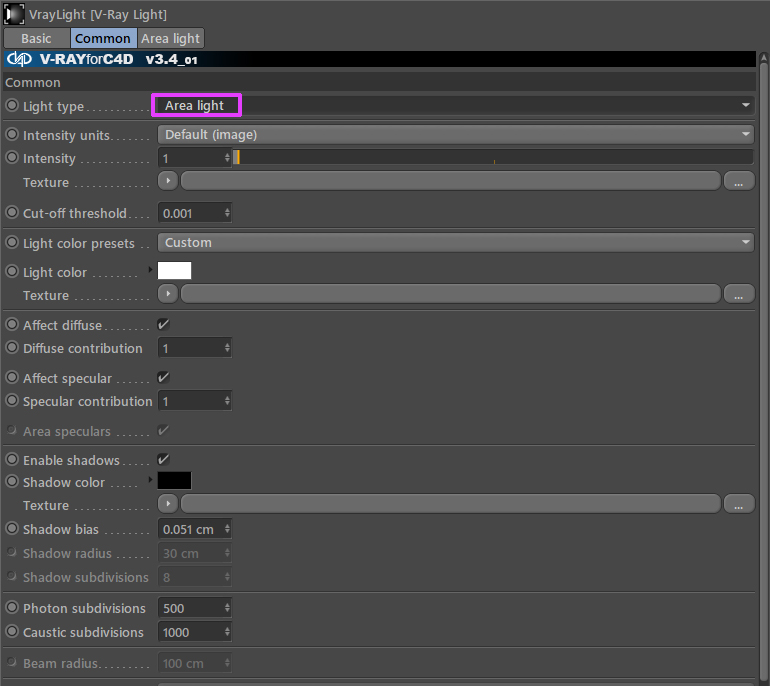Toggle animation dot for Diffuse contribution

coord(12,347)
